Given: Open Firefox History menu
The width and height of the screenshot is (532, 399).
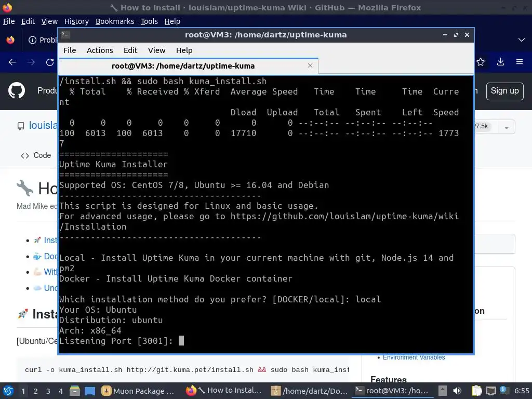Looking at the screenshot, I should coord(76,21).
